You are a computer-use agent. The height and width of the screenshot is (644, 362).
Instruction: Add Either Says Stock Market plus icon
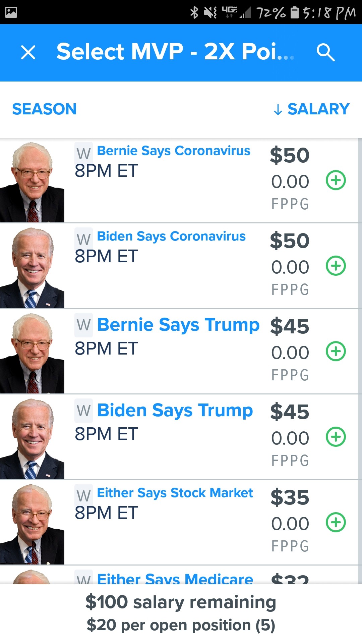coord(336,523)
